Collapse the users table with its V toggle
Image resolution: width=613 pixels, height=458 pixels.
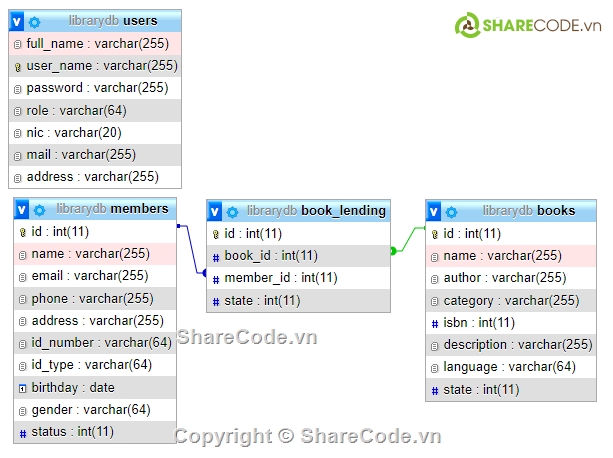click(17, 21)
